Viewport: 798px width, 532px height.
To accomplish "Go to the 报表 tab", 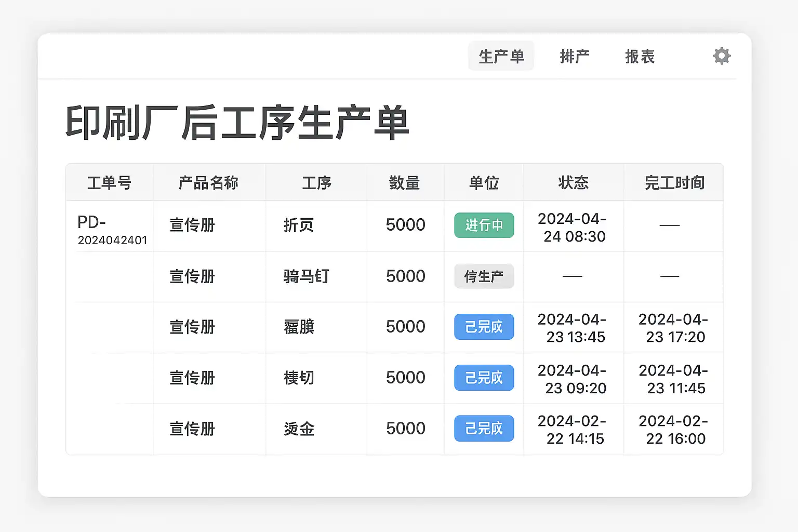I will pyautogui.click(x=640, y=56).
